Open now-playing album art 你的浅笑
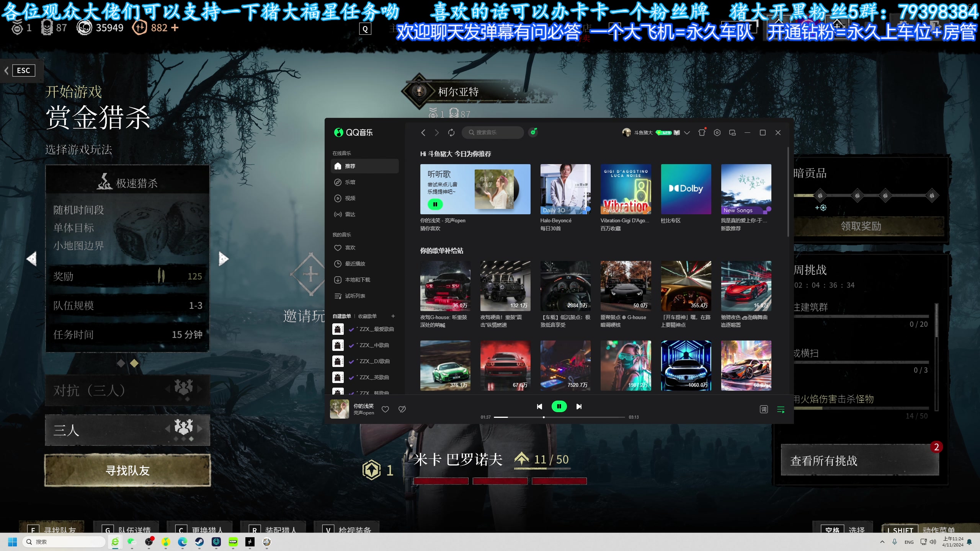 340,409
